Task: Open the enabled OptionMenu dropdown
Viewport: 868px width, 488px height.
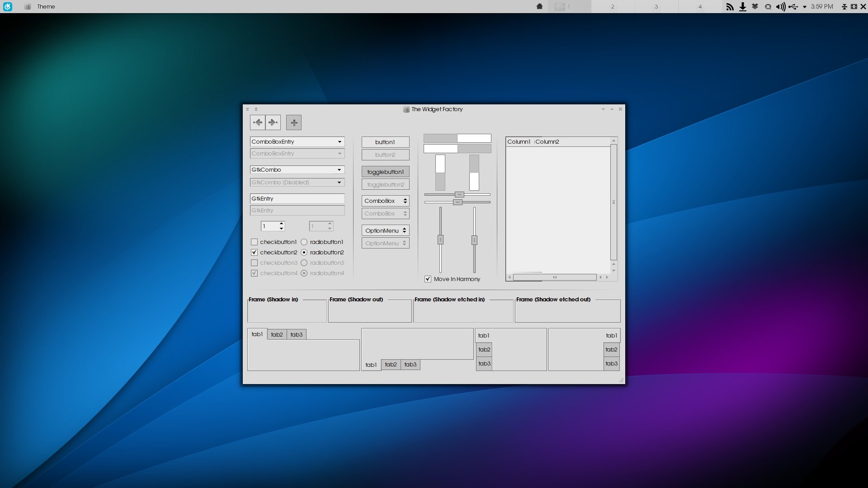Action: click(386, 230)
